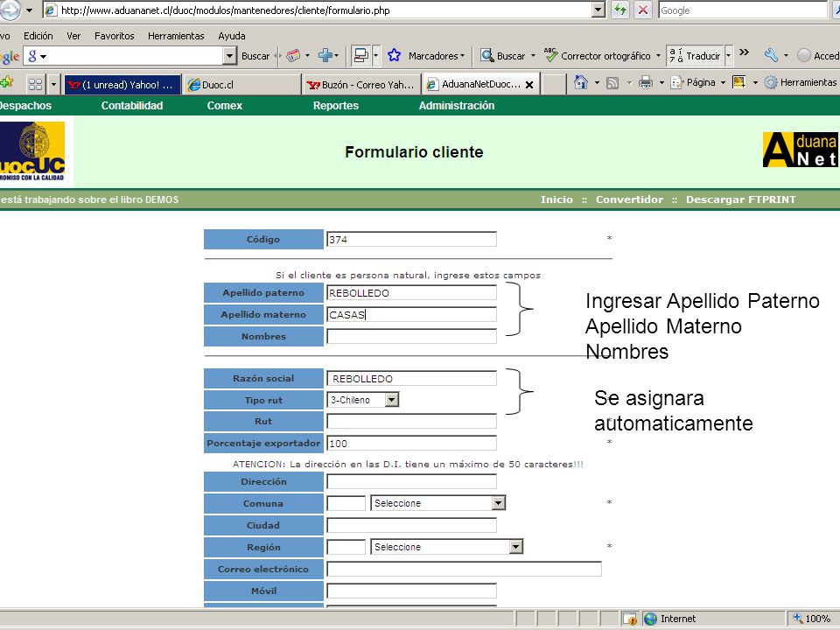Click the new empty tab button
The image size is (840, 630).
(554, 85)
